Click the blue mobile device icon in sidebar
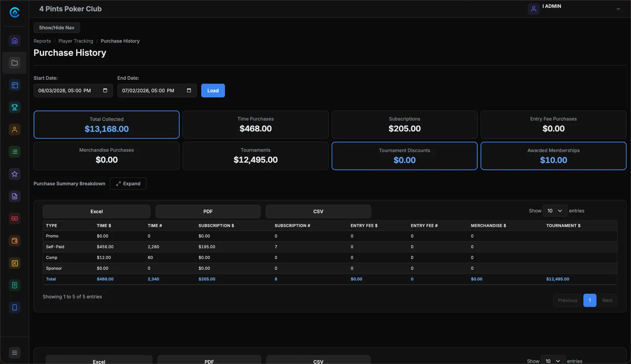This screenshot has width=631, height=364. [15, 308]
